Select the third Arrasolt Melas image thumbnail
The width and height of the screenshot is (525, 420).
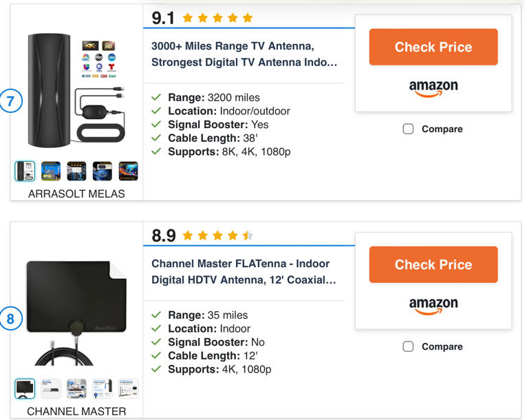pos(76,171)
